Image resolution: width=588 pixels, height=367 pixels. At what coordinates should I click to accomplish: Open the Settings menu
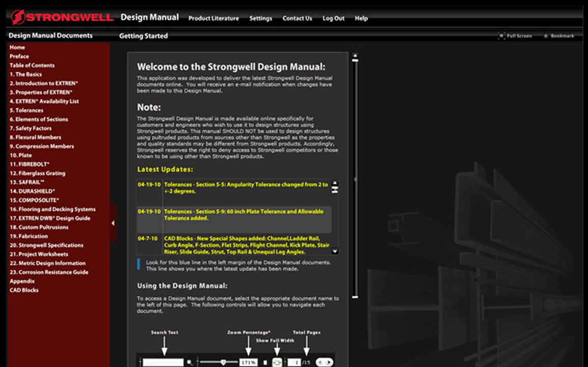pyautogui.click(x=261, y=18)
